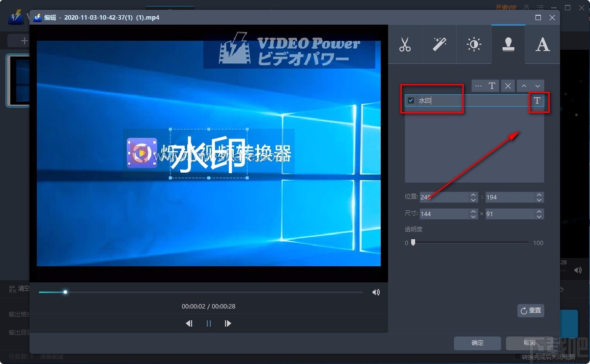Mute the preview with the speaker icon
This screenshot has width=590, height=364.
[376, 292]
